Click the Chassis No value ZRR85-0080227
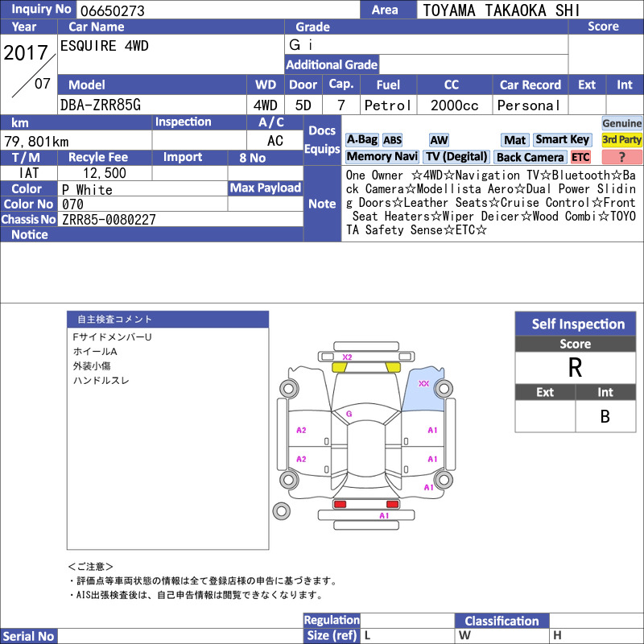 (109, 219)
